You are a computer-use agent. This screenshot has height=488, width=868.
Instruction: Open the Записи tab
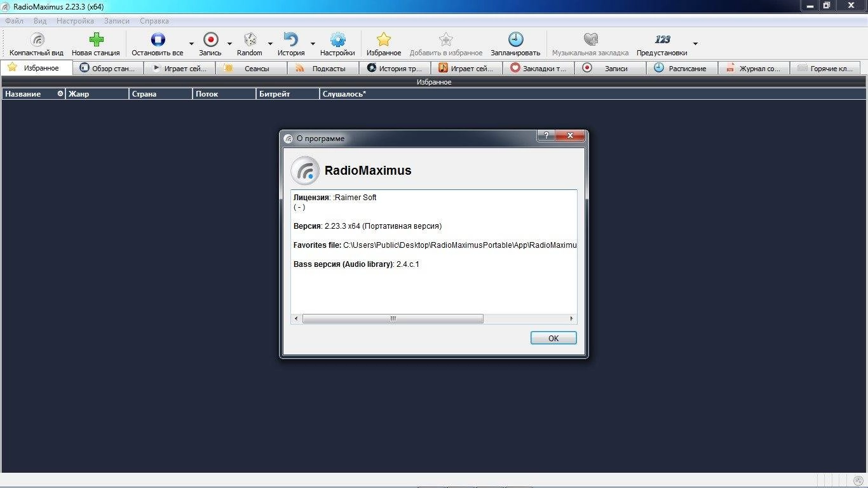[x=611, y=68]
